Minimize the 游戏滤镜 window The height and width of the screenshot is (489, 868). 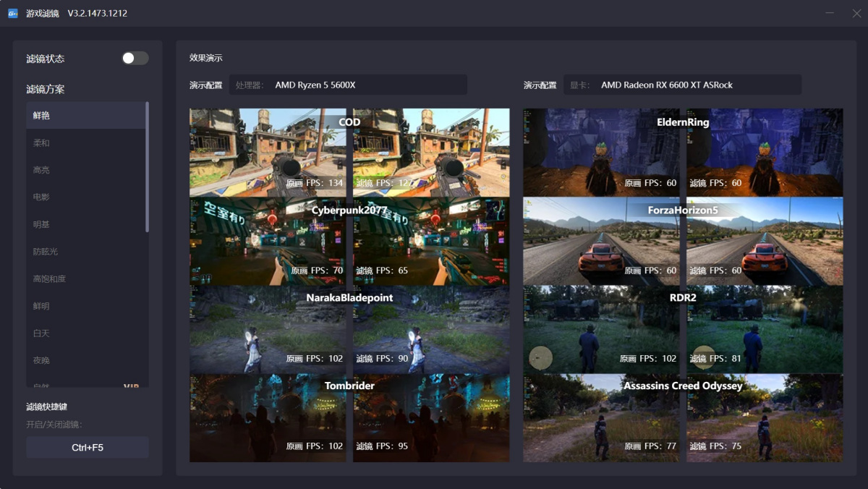pos(829,14)
